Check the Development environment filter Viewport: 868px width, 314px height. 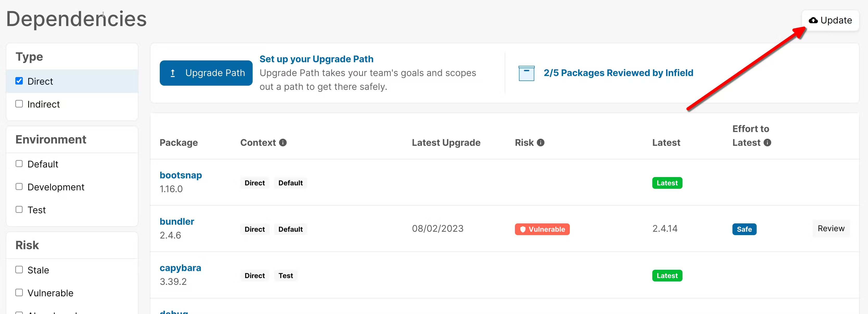pos(19,186)
